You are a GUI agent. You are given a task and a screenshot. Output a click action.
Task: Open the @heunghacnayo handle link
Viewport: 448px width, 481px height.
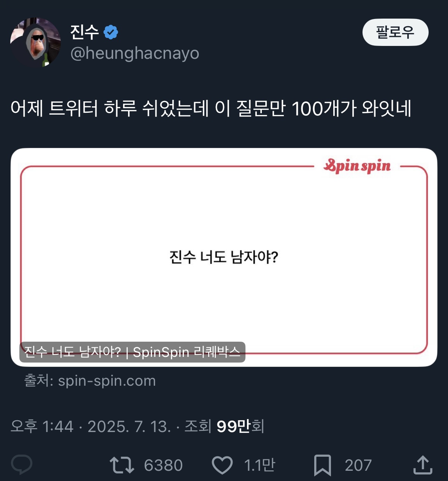click(135, 54)
